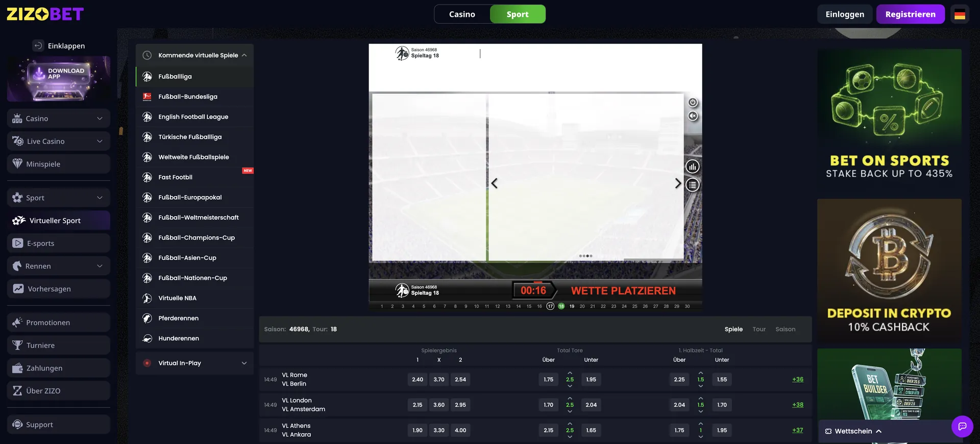Switch to the Casino toggle at top
Screen dimensions: 980x444
click(462, 14)
